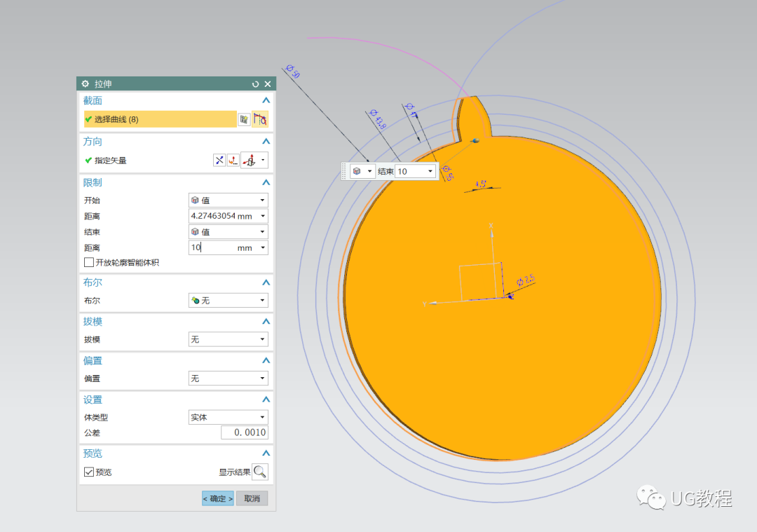The width and height of the screenshot is (757, 532).
Task: Open the 拔模 dropdown showing 无
Action: [x=228, y=339]
